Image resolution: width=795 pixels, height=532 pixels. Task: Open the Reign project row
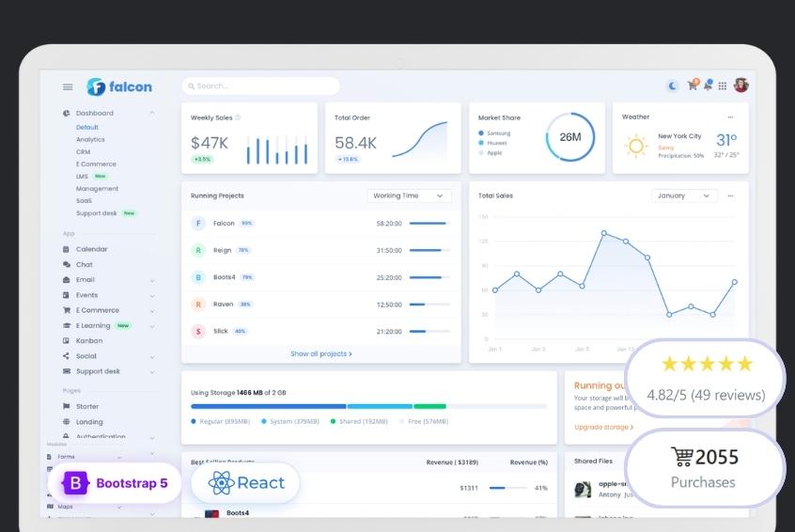click(321, 250)
